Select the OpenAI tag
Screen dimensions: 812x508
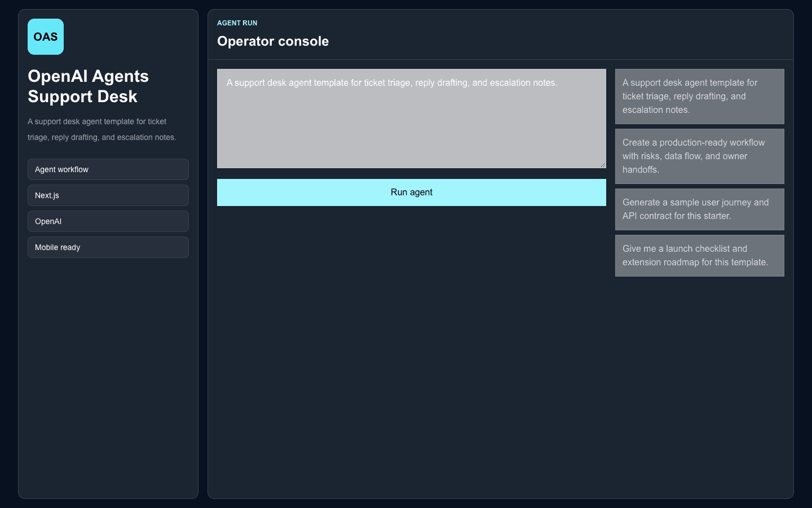pos(108,221)
